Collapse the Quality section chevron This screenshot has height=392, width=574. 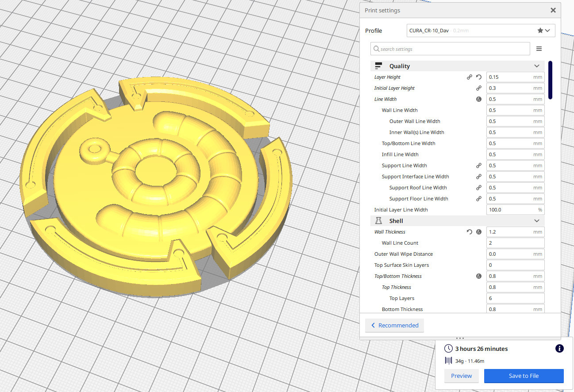pyautogui.click(x=537, y=66)
